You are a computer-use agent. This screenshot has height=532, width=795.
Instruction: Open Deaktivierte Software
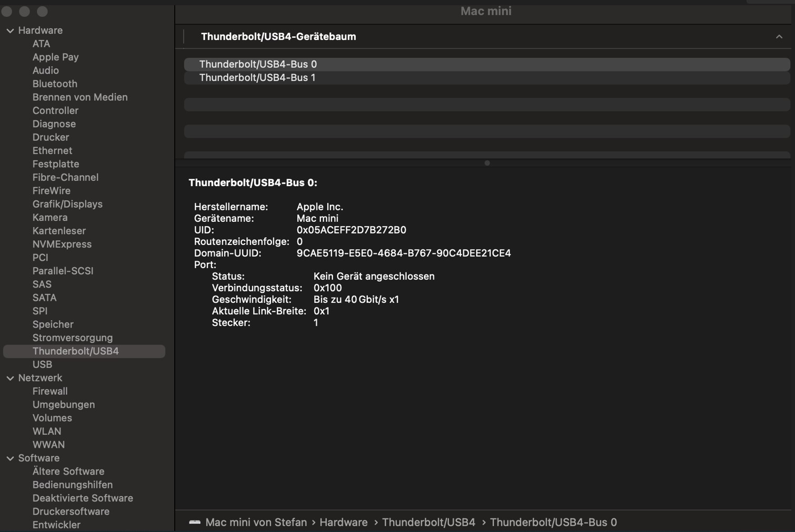(83, 498)
